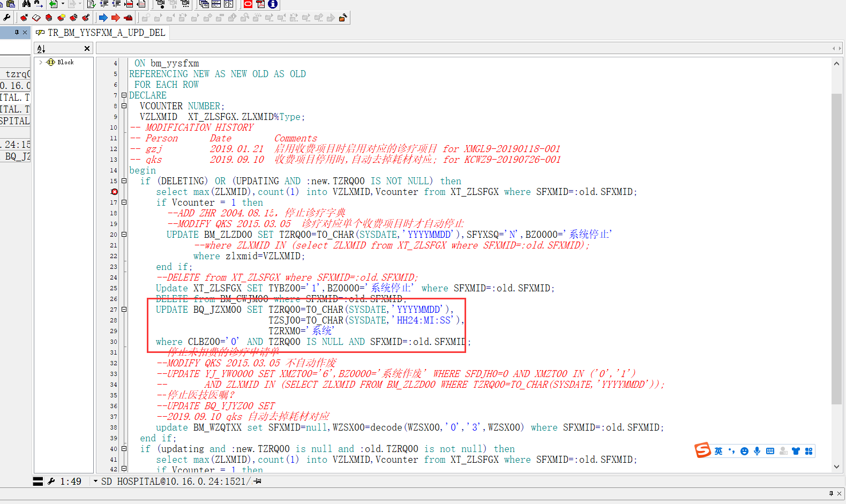The height and width of the screenshot is (504, 846).
Task: Click the comment selection icon
Action: click(x=129, y=4)
